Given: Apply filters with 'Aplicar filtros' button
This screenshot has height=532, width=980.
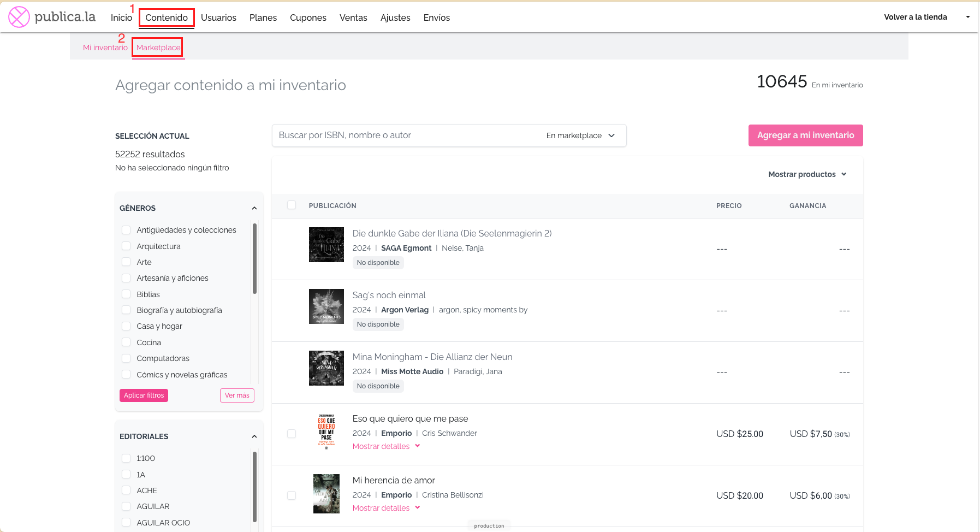Looking at the screenshot, I should [144, 395].
